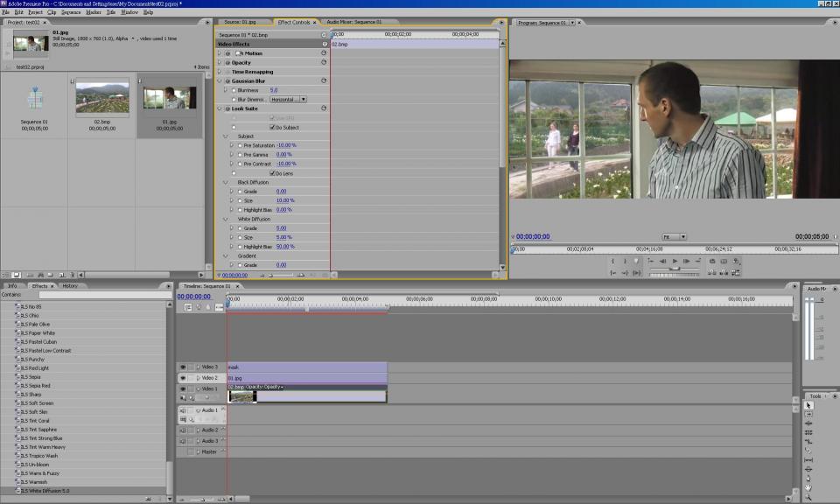
Task: Switch to the History tab
Action: [x=70, y=286]
